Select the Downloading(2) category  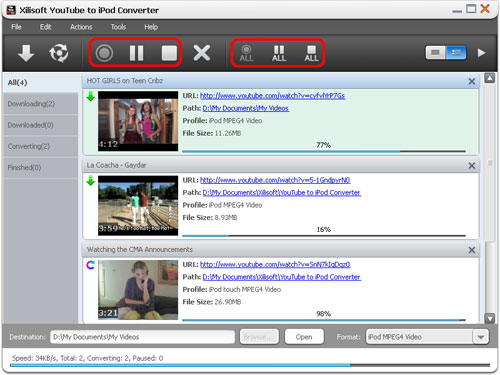click(40, 104)
